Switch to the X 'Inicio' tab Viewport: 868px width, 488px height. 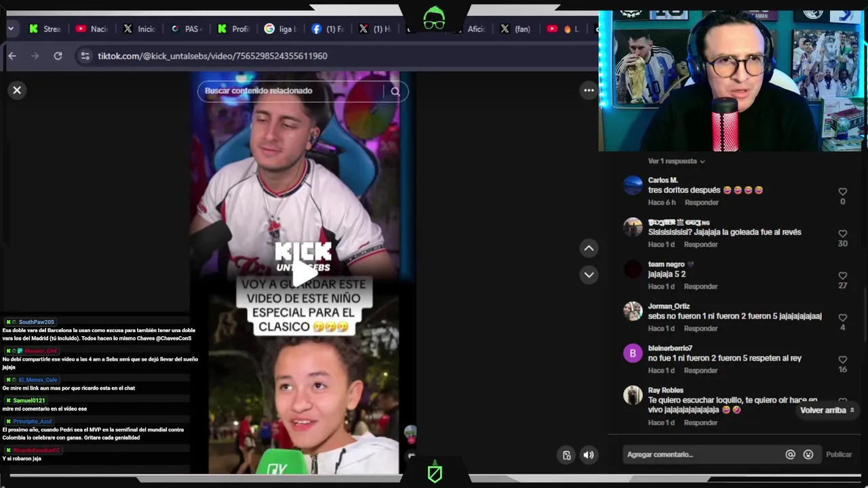pyautogui.click(x=139, y=28)
